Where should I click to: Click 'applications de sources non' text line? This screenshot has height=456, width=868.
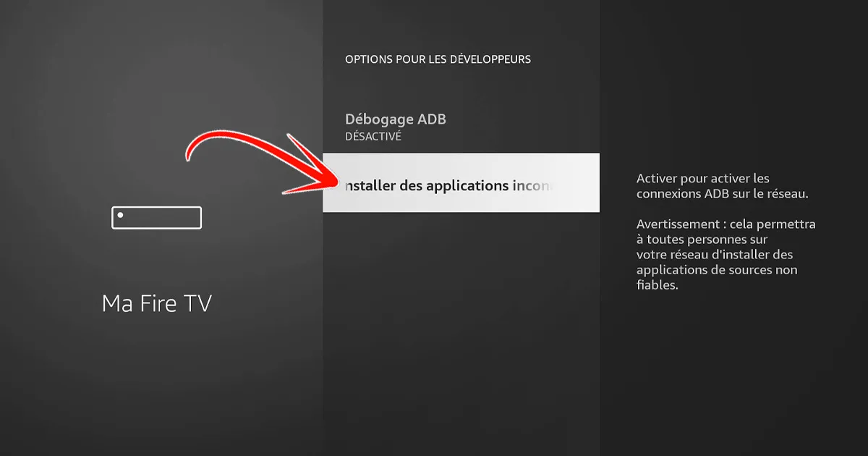[x=716, y=270]
